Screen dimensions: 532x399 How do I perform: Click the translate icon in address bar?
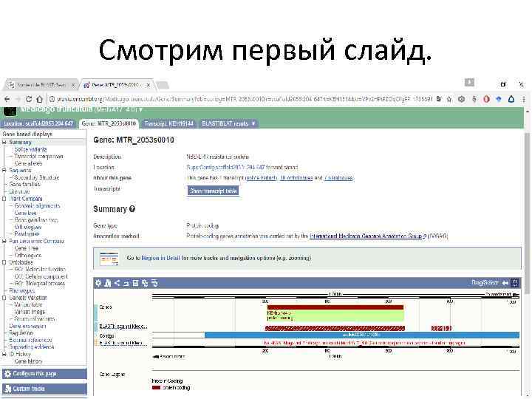(439, 99)
